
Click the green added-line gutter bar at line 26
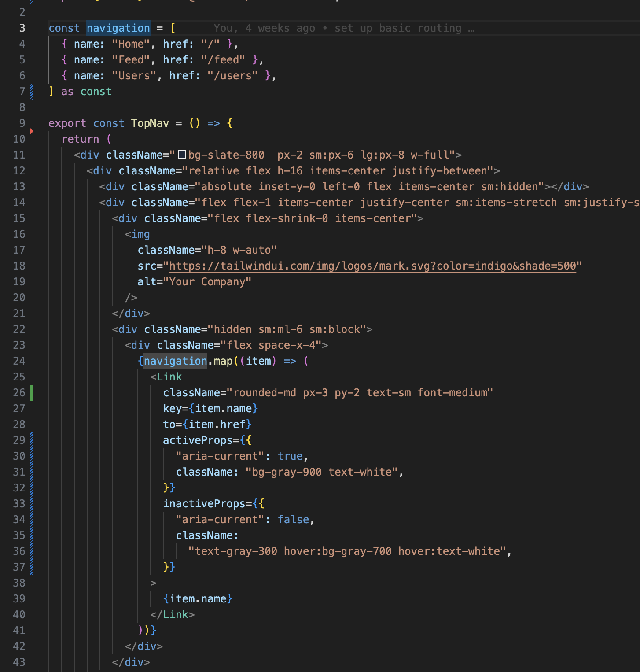31,392
